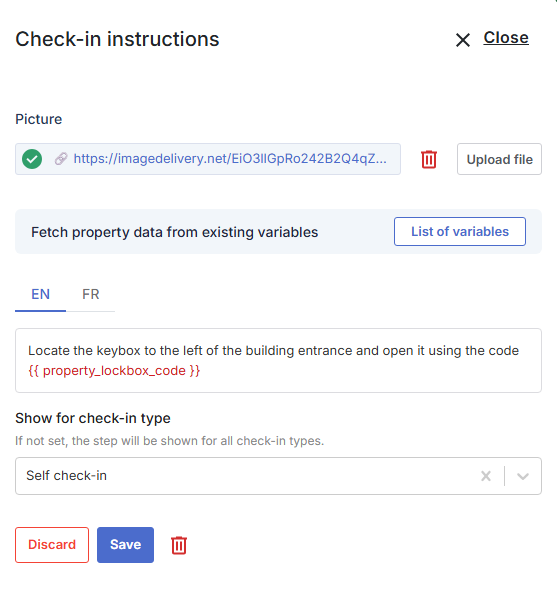Click the property_lockbox_code variable text
The height and width of the screenshot is (602, 557).
114,371
